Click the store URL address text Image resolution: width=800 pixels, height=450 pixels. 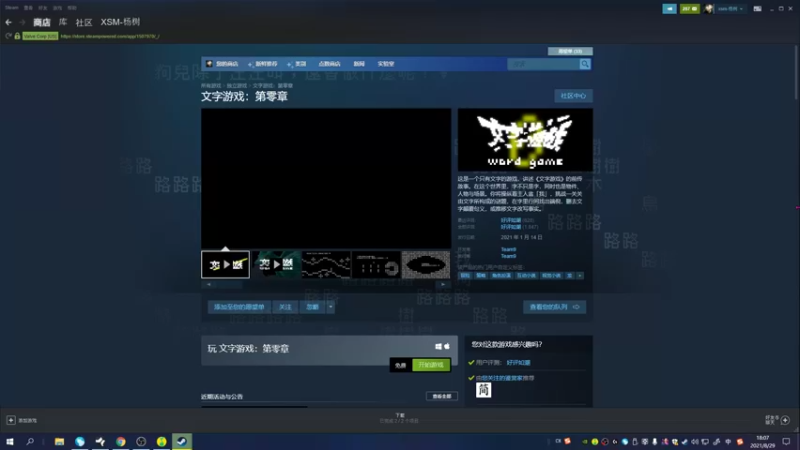click(x=110, y=36)
